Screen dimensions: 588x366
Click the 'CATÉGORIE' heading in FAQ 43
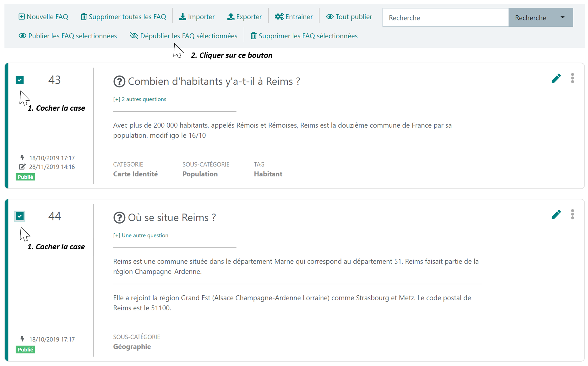128,164
